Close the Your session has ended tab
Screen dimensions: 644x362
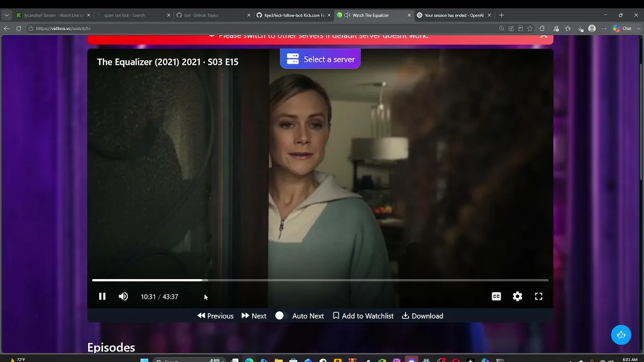point(489,15)
